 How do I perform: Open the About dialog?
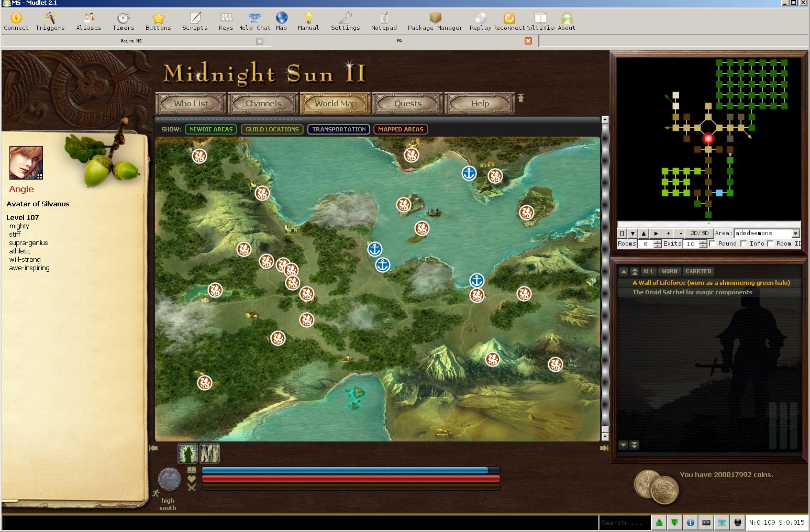[x=567, y=21]
